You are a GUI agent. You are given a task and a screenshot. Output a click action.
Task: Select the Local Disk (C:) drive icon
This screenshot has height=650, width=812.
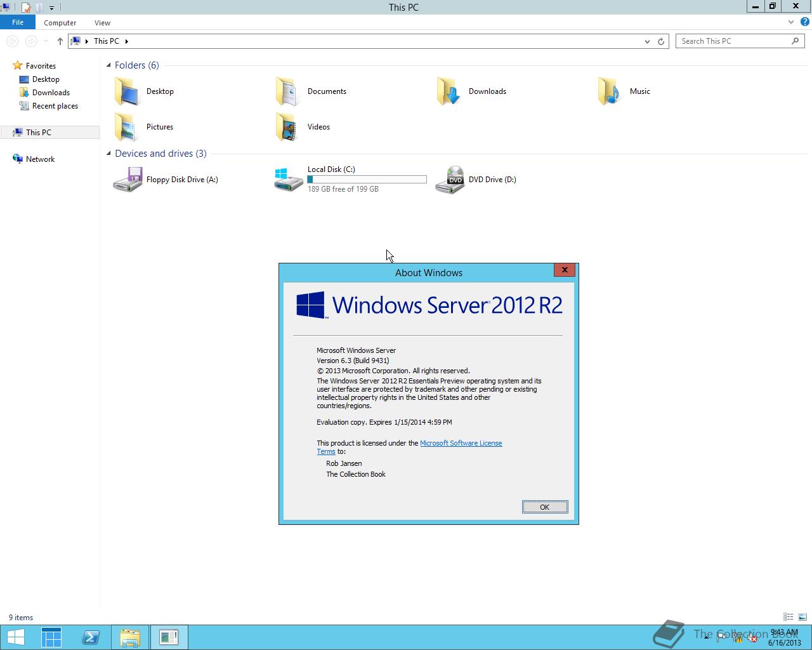[x=288, y=180]
